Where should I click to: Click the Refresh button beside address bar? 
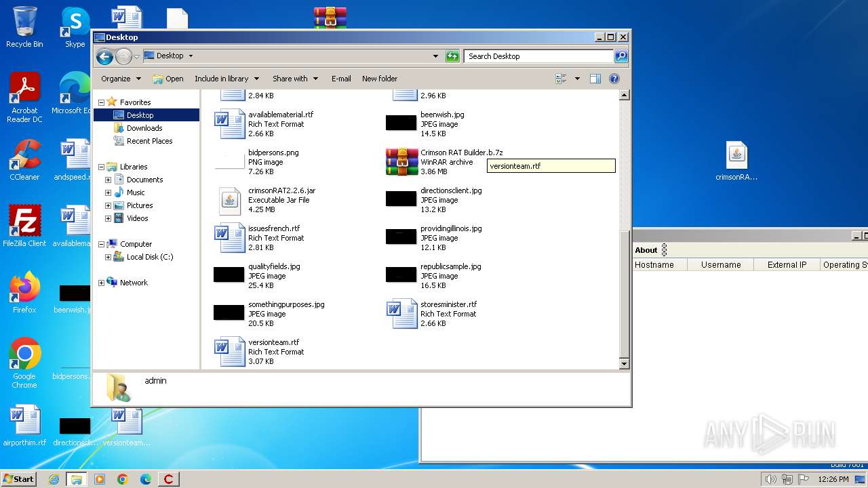[x=452, y=56]
